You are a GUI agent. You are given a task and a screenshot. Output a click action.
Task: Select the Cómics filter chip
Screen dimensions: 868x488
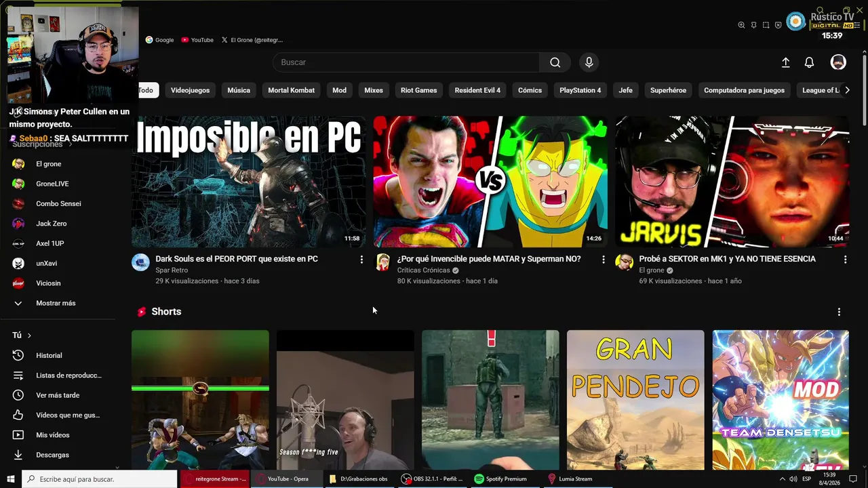[x=530, y=90]
